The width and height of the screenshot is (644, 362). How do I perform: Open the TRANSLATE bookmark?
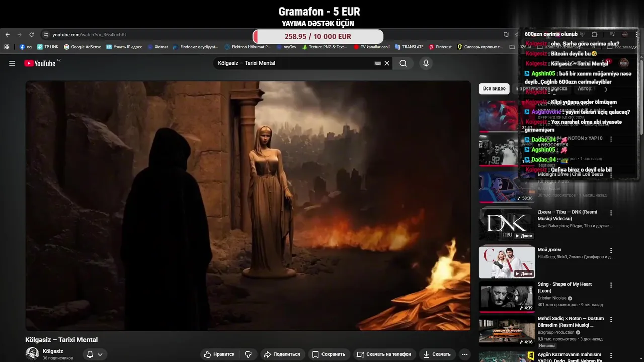(x=409, y=47)
